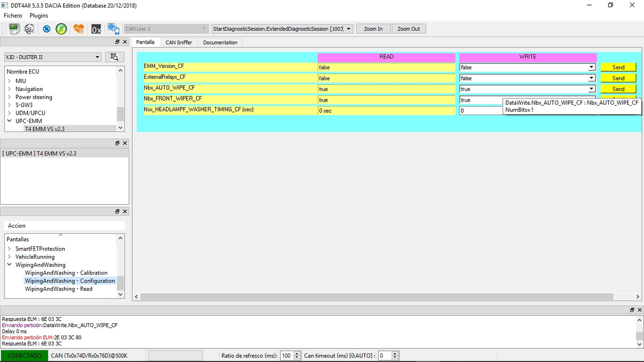Image resolution: width=644 pixels, height=362 pixels.
Task: Switch to the CAN Sniffer tab
Action: (179, 43)
